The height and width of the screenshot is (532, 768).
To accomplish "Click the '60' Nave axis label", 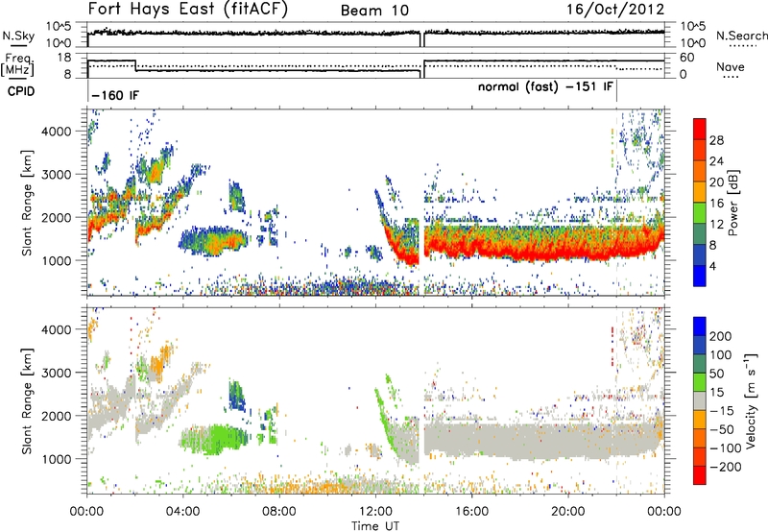I will [686, 58].
